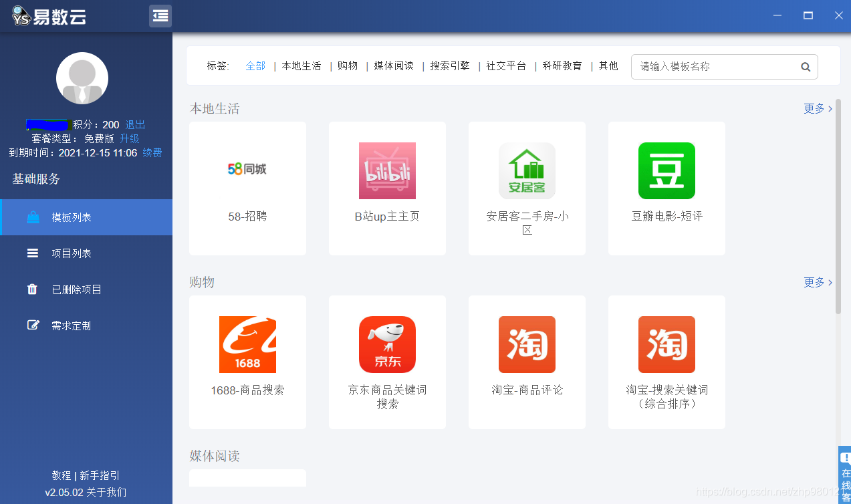Click the 本地生活 section heading

[215, 108]
